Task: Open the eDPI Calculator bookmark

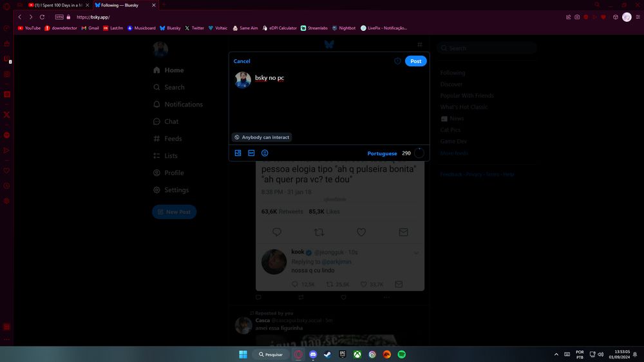Action: [x=279, y=28]
